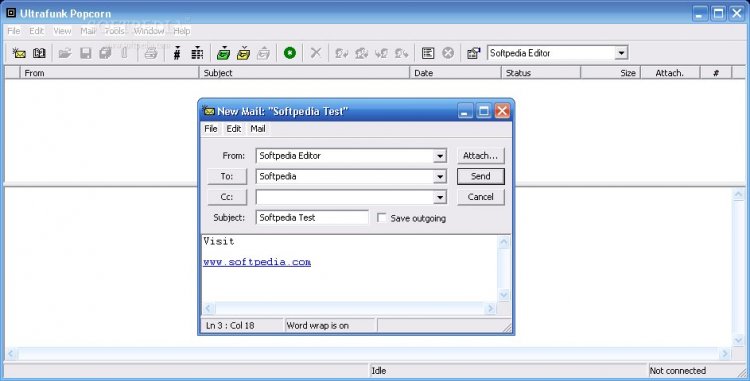
Task: Open the To field dropdown arrow
Action: [x=440, y=177]
